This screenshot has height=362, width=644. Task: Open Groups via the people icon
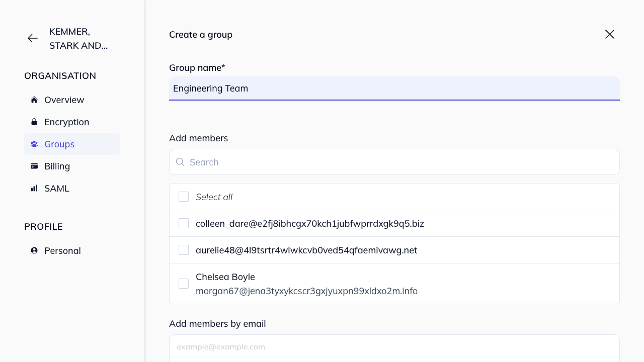pos(34,143)
